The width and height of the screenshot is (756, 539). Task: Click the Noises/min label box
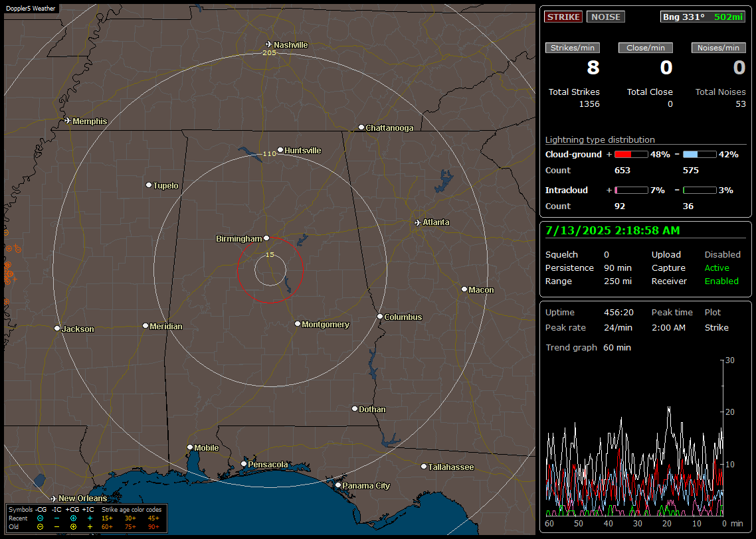[x=718, y=48]
